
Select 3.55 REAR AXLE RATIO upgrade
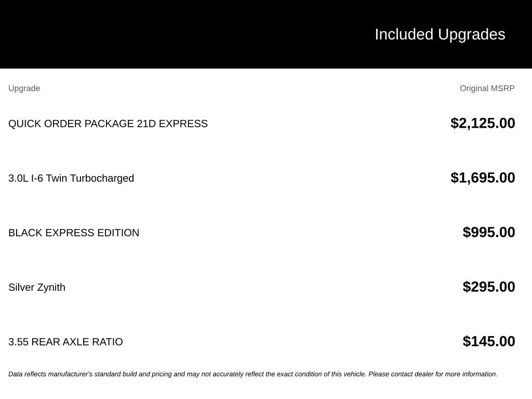(x=65, y=342)
